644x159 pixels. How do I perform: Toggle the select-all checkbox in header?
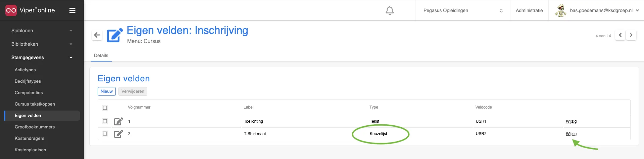[x=105, y=108]
